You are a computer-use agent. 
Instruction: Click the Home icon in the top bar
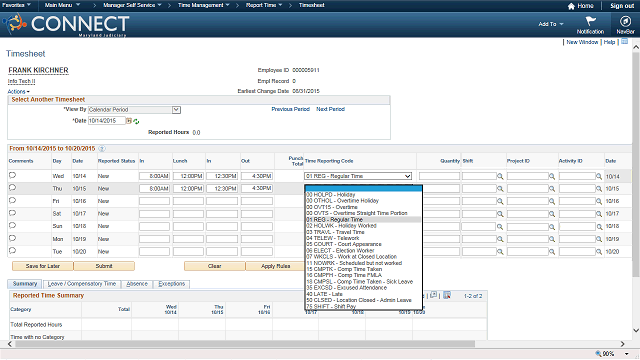tap(571, 6)
